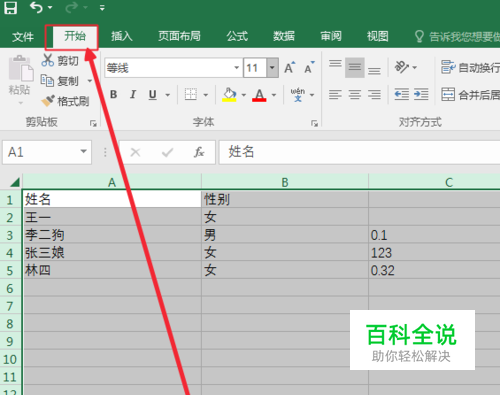Toggle underline formatting

click(152, 95)
